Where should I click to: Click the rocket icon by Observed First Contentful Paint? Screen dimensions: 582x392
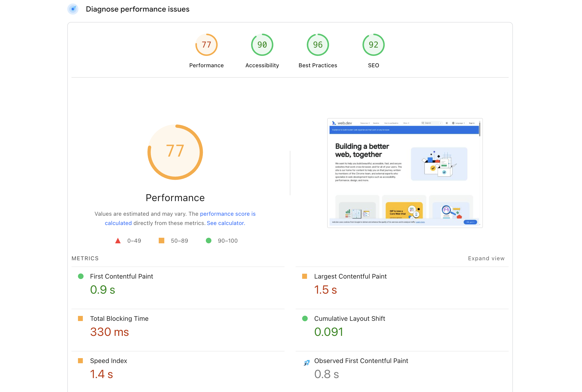click(306, 363)
